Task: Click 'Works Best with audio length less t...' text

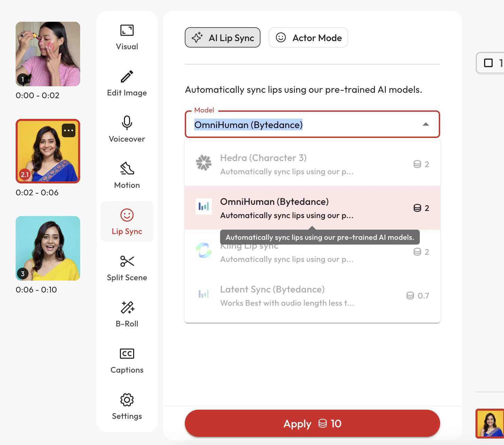Action: (287, 303)
